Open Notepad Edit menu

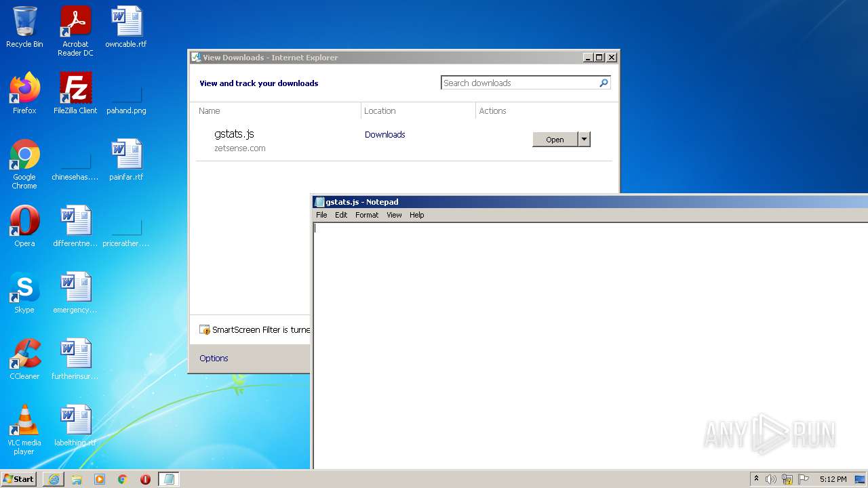(341, 215)
